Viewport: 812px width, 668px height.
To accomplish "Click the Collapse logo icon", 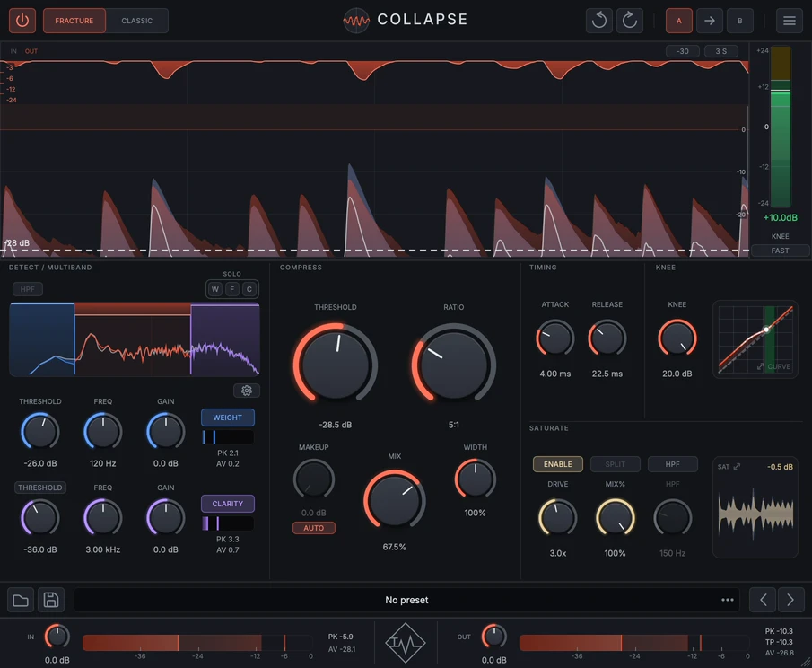I will click(356, 21).
